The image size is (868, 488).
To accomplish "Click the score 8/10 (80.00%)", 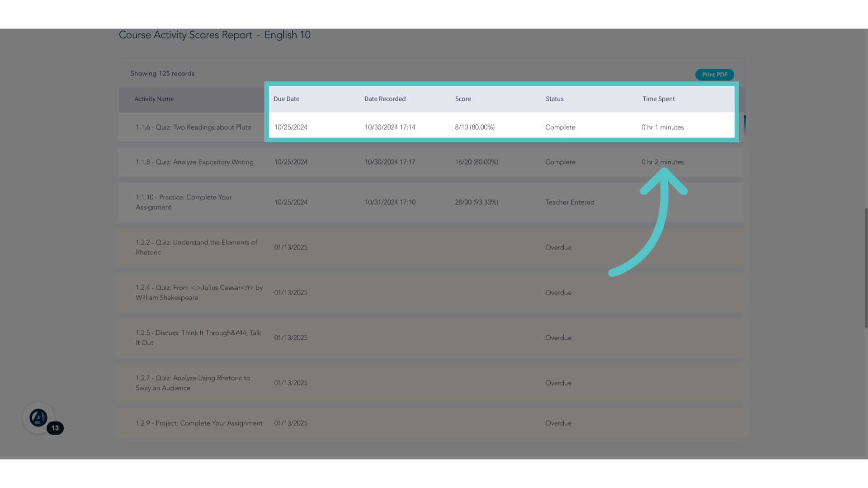I will 475,127.
